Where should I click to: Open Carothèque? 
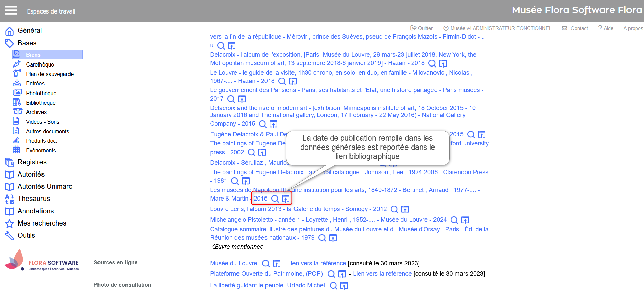tap(40, 64)
